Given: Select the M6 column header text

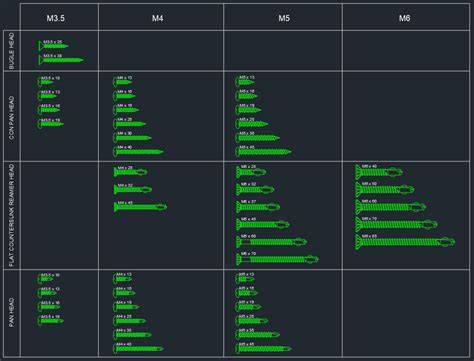Looking at the screenshot, I should (405, 18).
